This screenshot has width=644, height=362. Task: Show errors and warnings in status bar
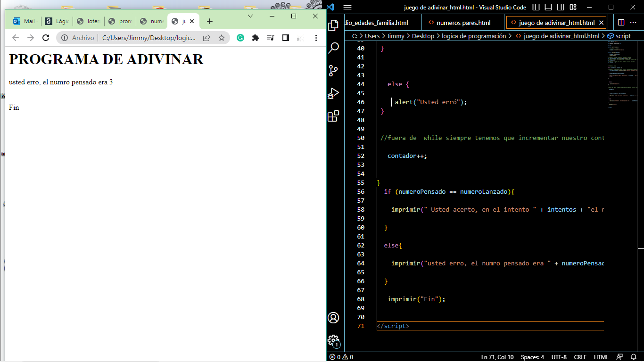(341, 357)
